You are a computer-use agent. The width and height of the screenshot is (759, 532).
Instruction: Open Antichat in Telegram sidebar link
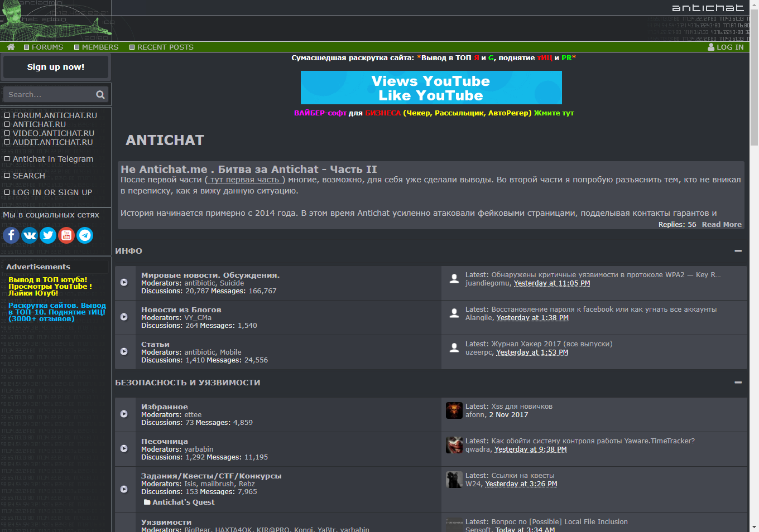click(53, 159)
